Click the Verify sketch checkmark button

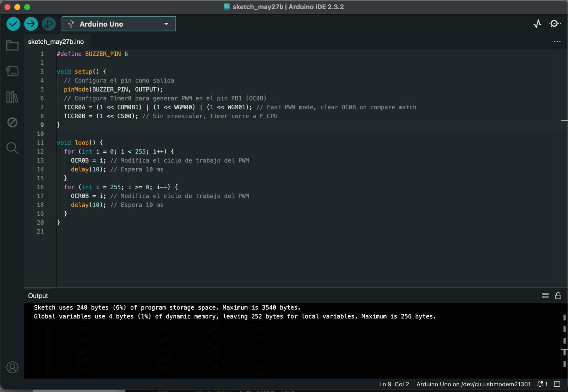13,24
